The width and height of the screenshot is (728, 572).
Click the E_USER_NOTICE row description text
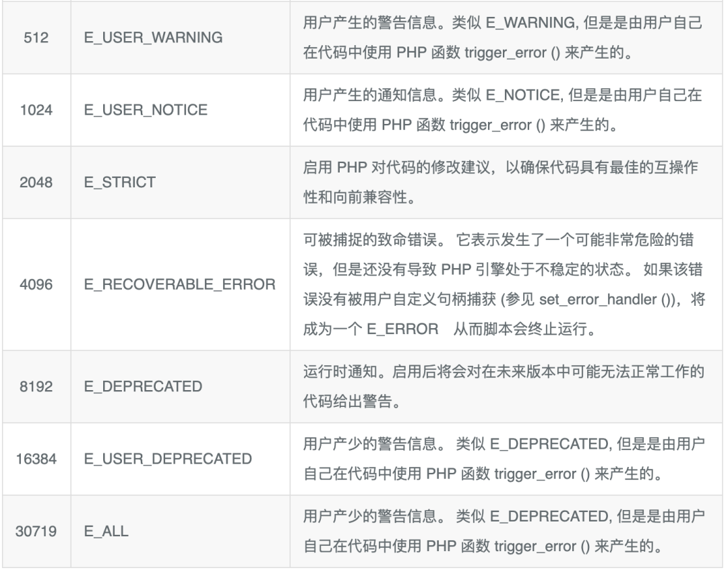pyautogui.click(x=502, y=110)
